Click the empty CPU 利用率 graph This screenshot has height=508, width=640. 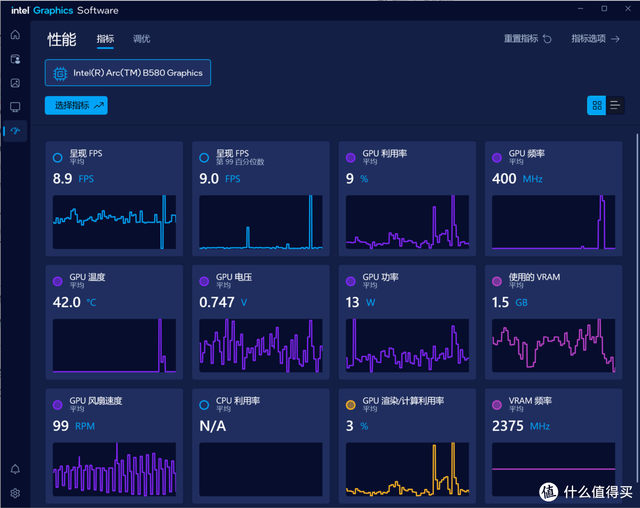(x=261, y=469)
